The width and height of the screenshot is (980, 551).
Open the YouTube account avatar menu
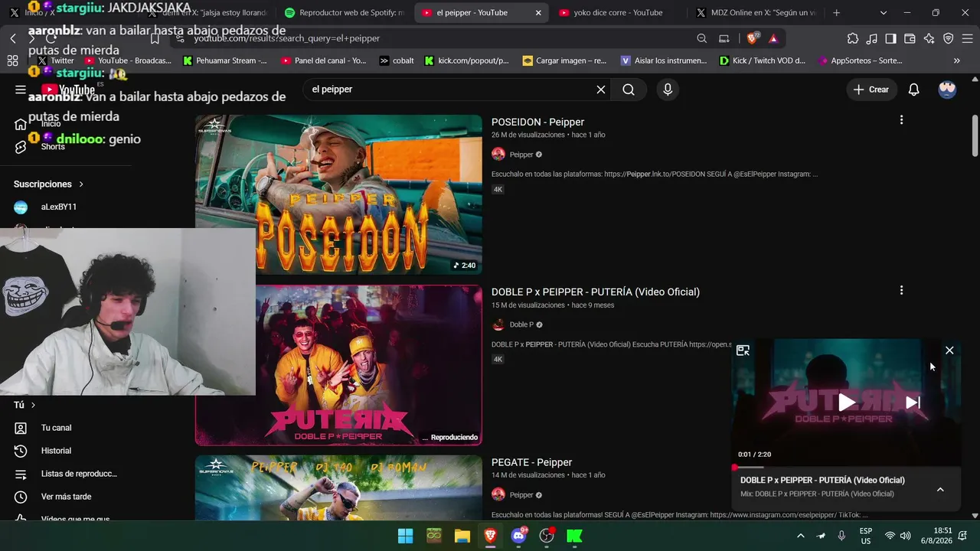pyautogui.click(x=947, y=90)
